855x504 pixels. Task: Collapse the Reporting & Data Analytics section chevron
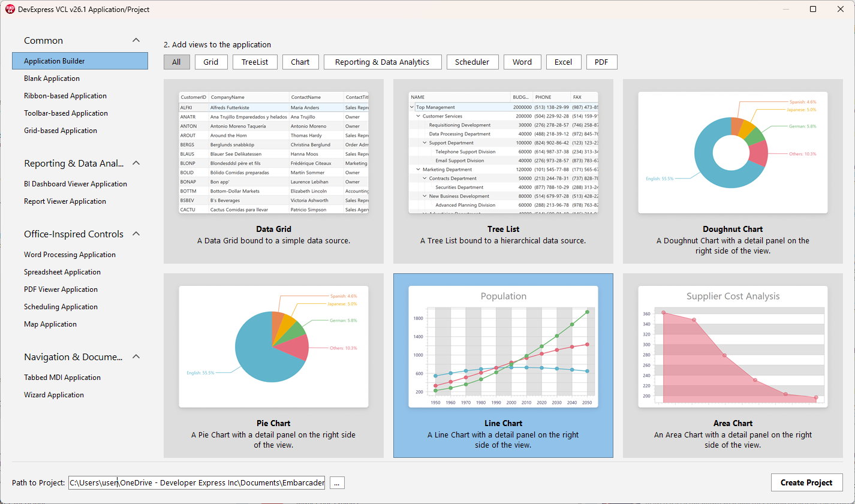coord(136,163)
